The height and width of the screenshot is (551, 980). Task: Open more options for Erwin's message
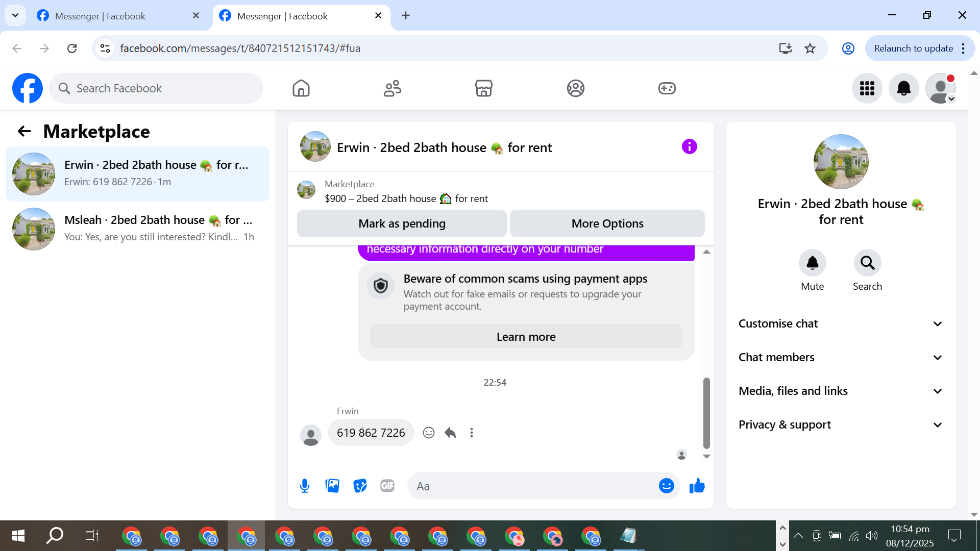pos(472,433)
